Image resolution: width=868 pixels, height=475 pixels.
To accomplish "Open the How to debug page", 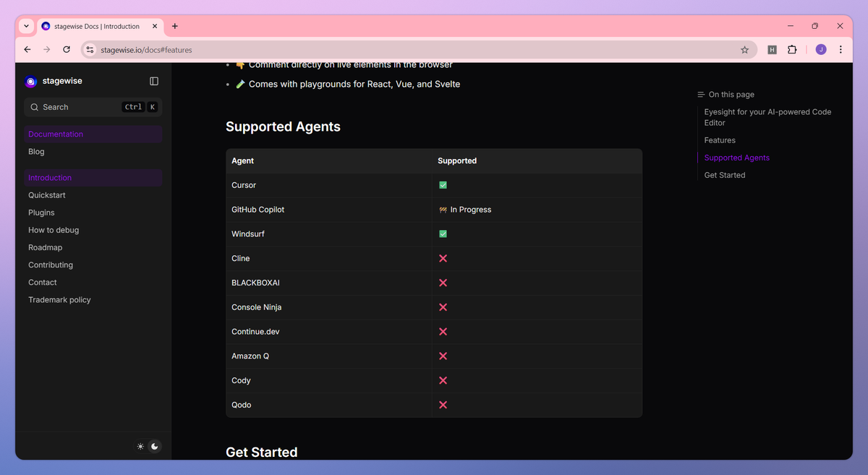I will (x=93, y=230).
